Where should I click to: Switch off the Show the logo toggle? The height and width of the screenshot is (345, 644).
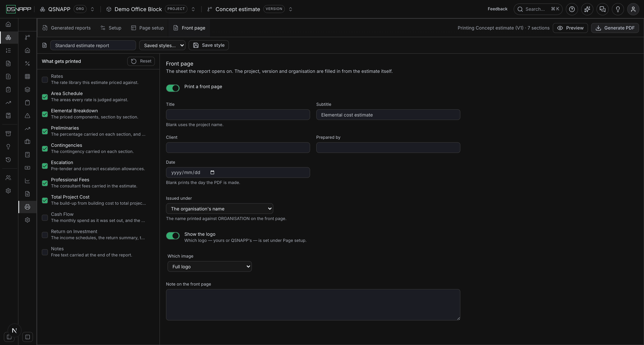[173, 236]
